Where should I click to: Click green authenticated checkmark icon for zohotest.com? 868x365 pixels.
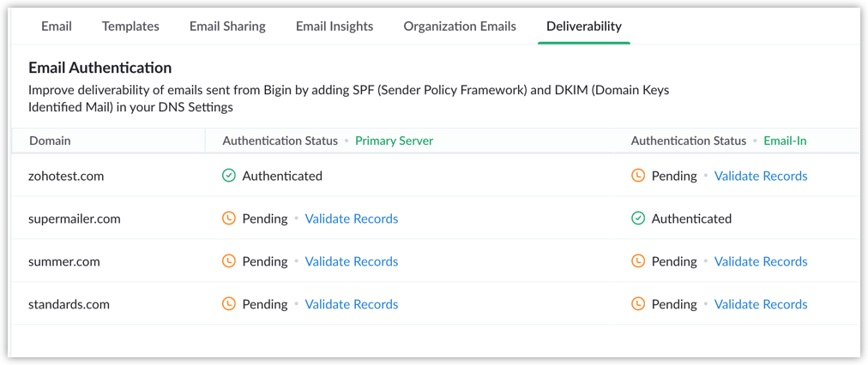(229, 176)
